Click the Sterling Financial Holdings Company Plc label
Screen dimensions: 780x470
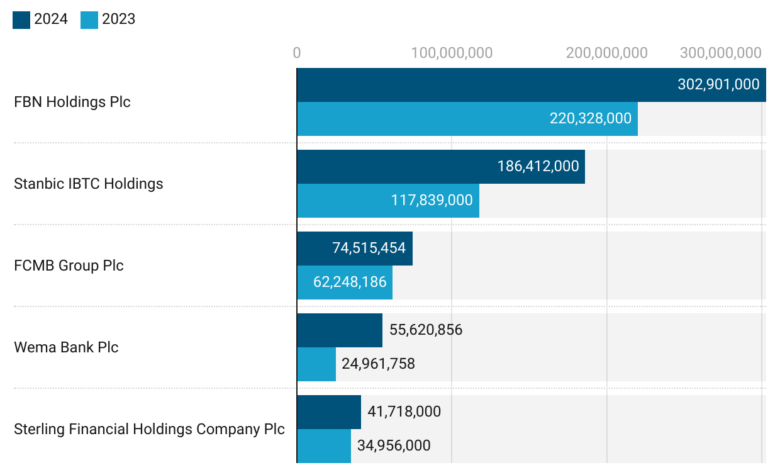149,429
